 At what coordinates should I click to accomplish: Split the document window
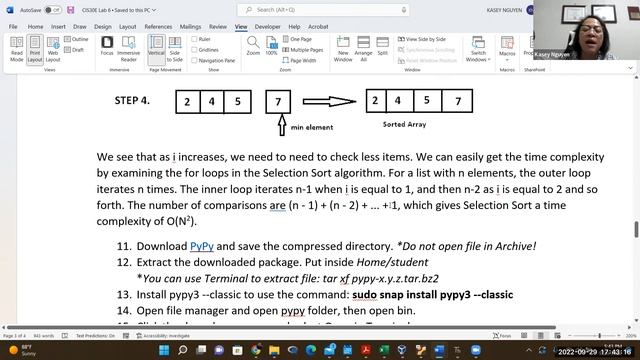click(382, 46)
